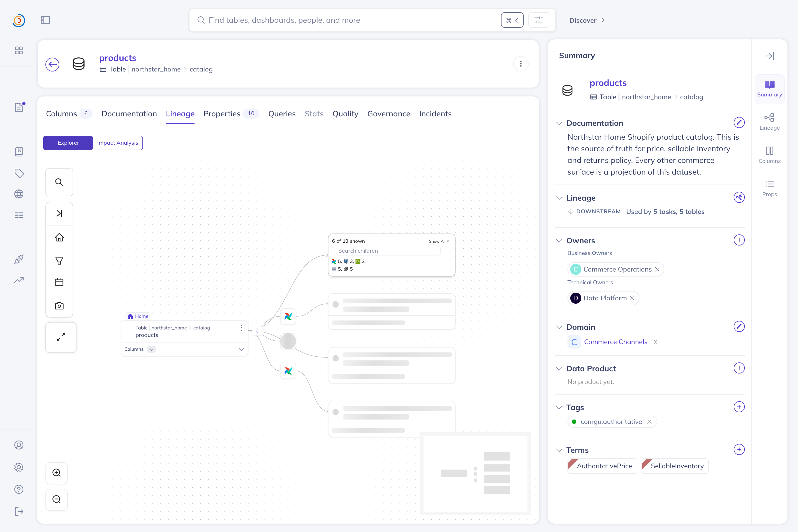Collapse downstream with the node's arrow chevron

tap(257, 331)
